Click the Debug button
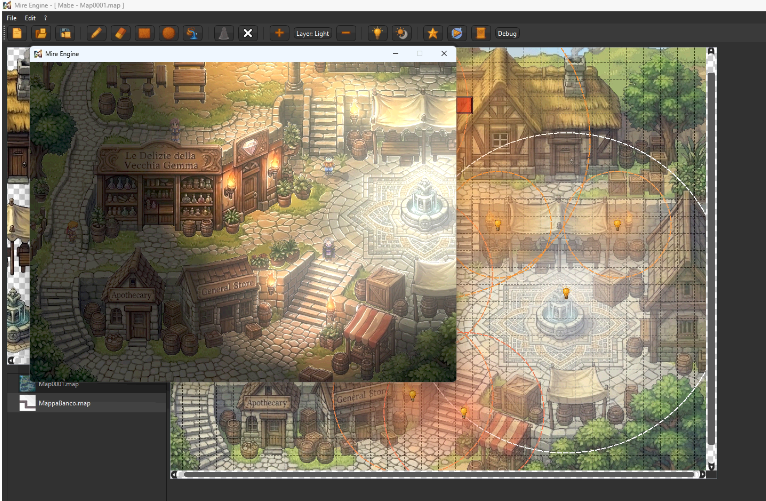This screenshot has height=501, width=766. (507, 33)
